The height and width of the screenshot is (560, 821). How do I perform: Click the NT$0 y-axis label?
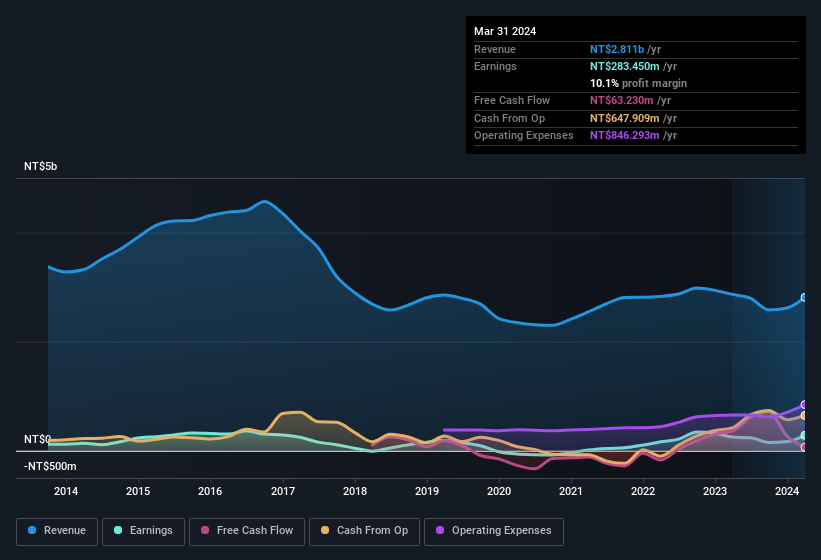(x=38, y=439)
